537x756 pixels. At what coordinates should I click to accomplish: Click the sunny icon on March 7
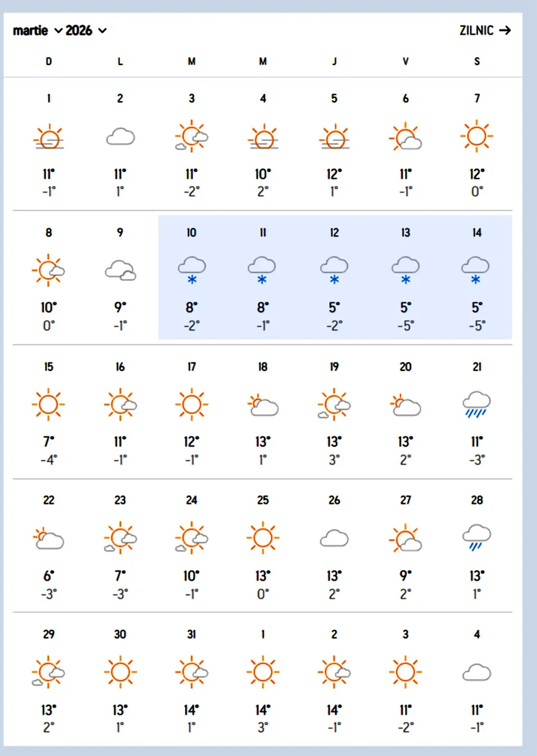point(477,137)
